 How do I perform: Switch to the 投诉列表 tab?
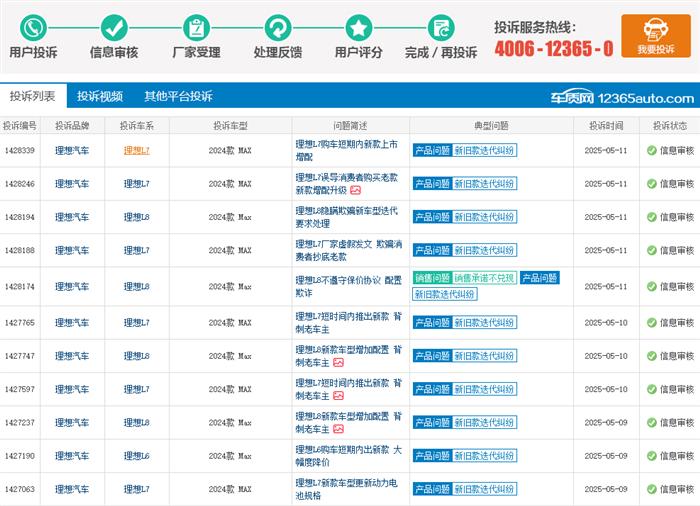point(33,96)
